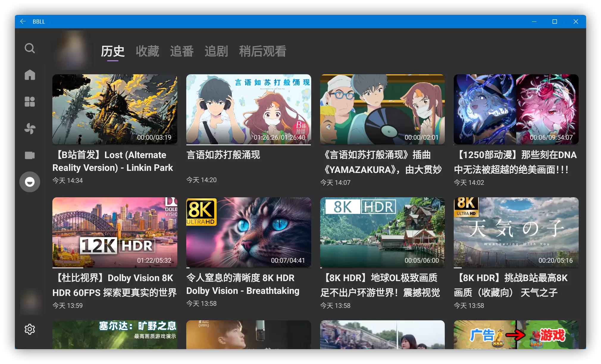Click the timestamp 今天 14:34
The height and width of the screenshot is (364, 601).
pos(68,180)
